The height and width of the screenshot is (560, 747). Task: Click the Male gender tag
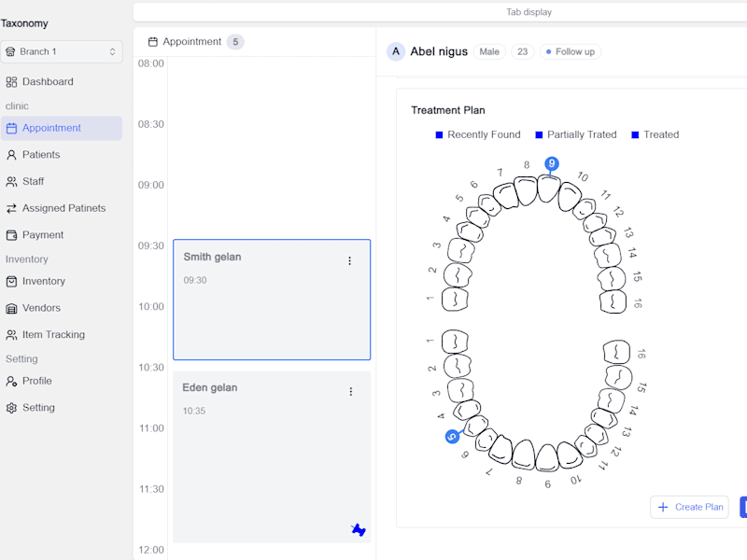coord(489,51)
